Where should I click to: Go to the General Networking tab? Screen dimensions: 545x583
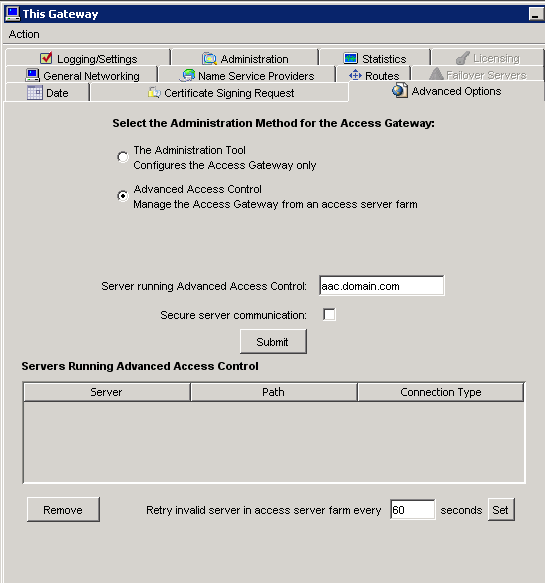82,75
